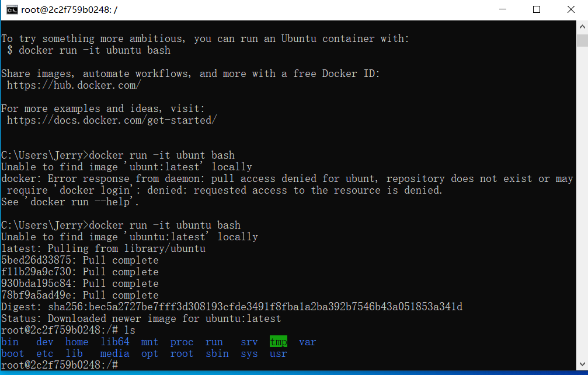Click the 'To try something more ambitious' line
Image resolution: width=588 pixels, height=375 pixels.
(205, 38)
